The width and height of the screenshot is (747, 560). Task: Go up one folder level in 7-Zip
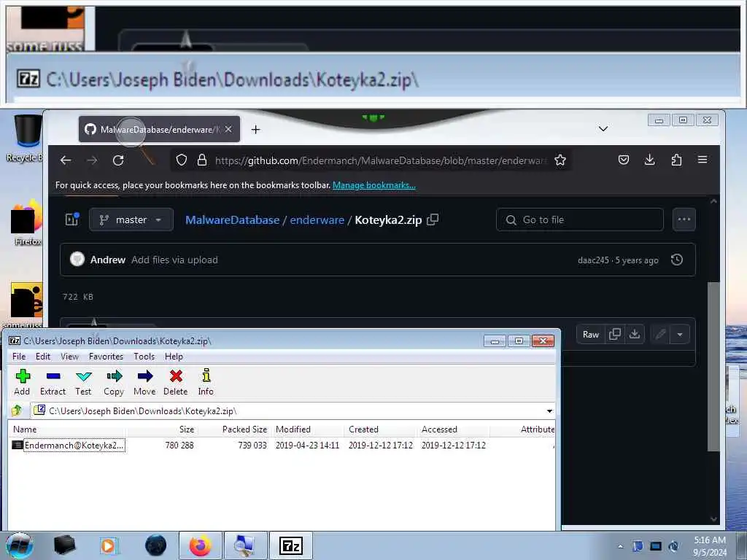coord(18,411)
